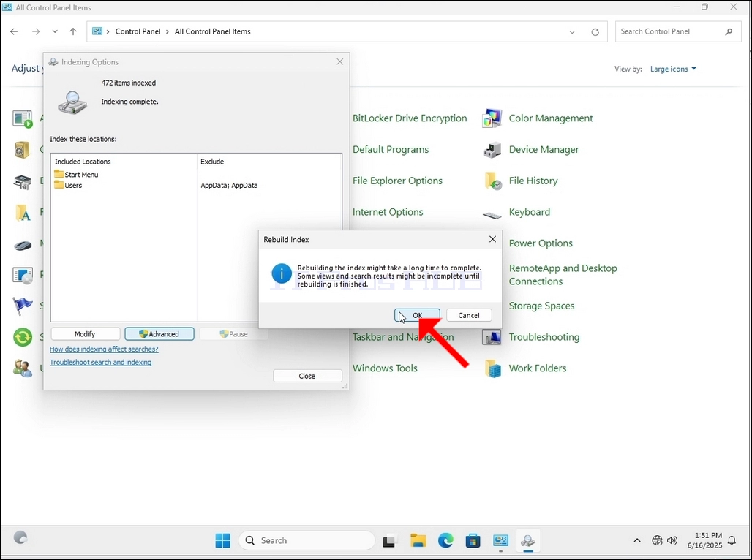The width and height of the screenshot is (752, 560).
Task: Open Power Options
Action: click(541, 243)
